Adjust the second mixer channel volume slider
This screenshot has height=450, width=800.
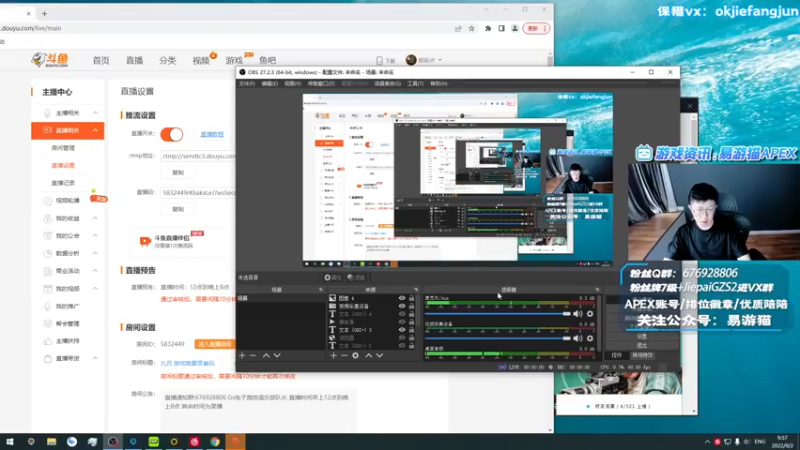(x=497, y=338)
